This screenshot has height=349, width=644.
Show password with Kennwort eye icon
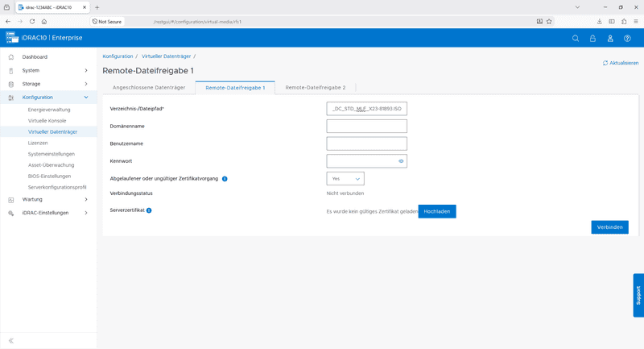(x=401, y=161)
